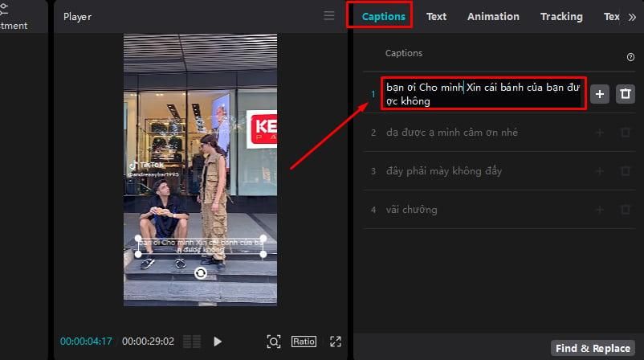Open the partially visible Tex tab
This screenshot has height=360, width=644.
pos(612,16)
